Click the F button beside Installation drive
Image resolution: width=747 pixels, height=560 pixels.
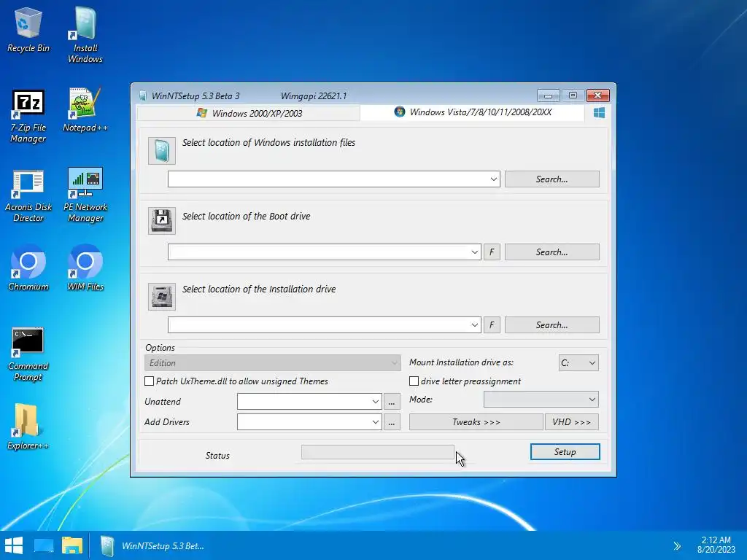point(492,324)
